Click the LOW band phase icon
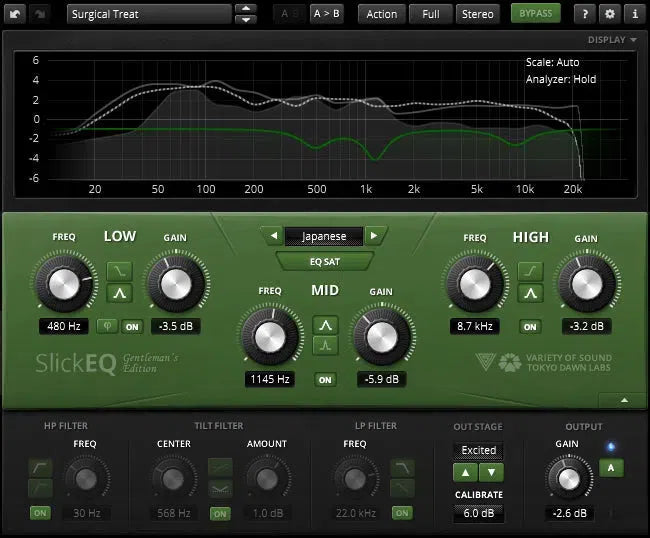 coord(107,326)
